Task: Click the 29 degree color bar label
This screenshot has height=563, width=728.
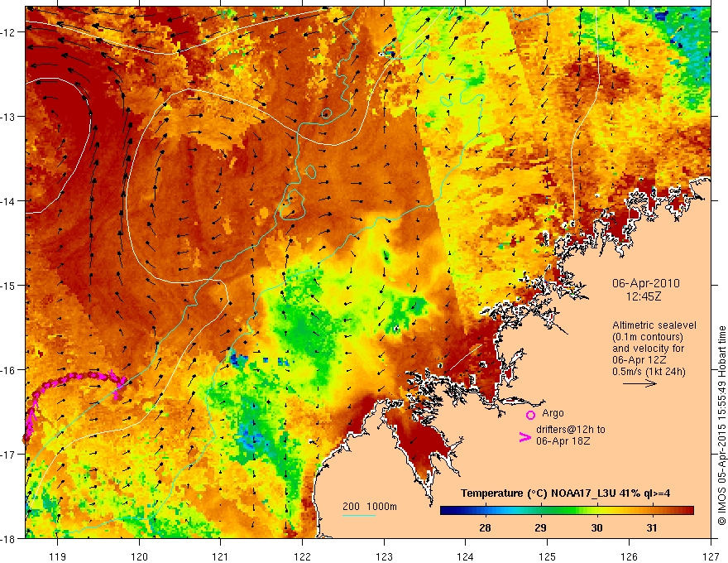Action: (540, 527)
